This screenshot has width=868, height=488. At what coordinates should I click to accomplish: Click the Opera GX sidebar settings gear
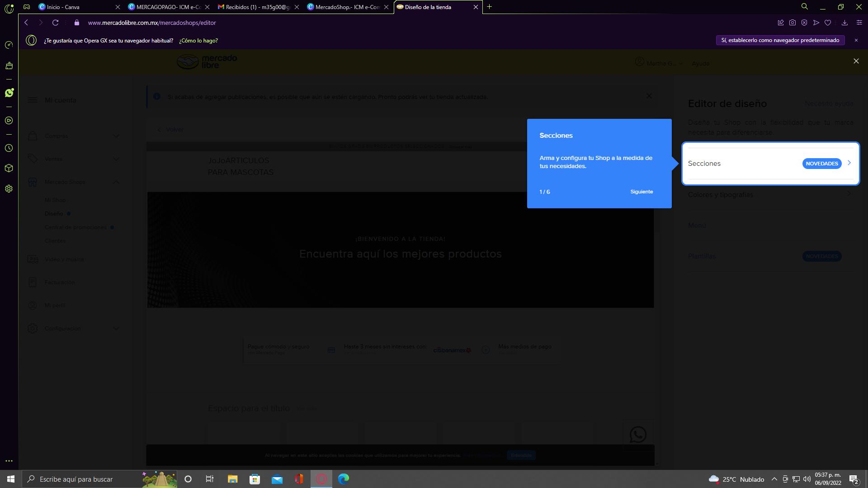point(9,189)
